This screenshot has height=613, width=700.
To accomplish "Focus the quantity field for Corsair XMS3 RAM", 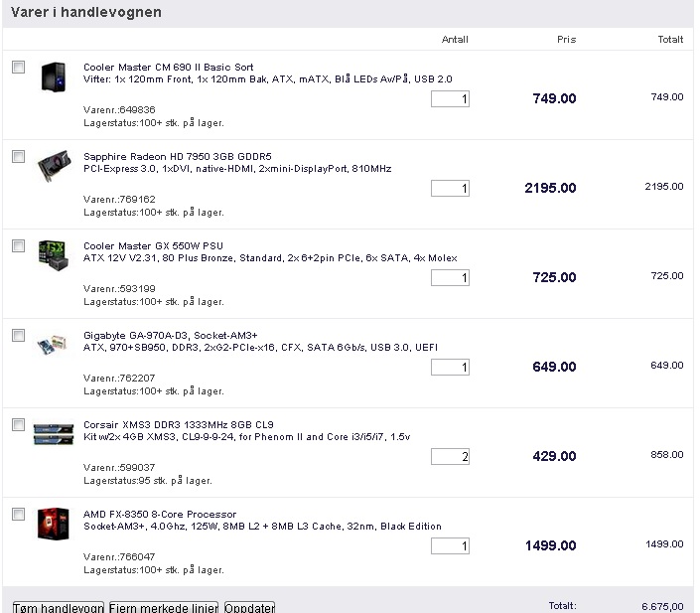I will [450, 457].
